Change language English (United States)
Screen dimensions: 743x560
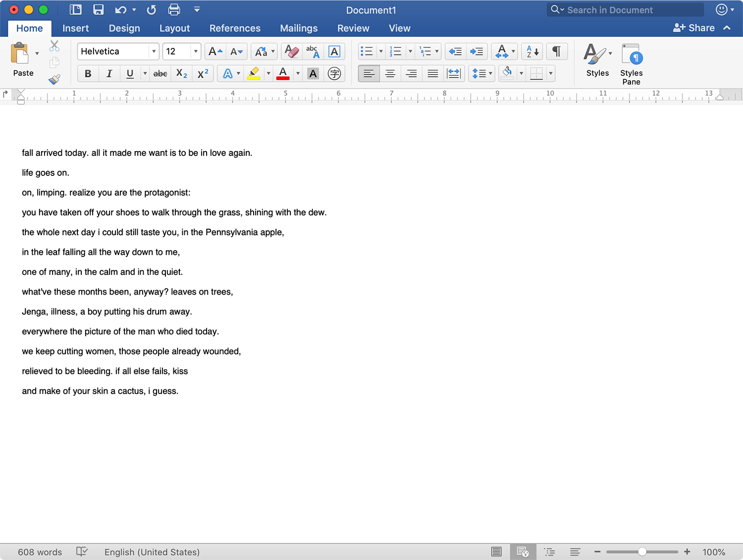coord(152,552)
